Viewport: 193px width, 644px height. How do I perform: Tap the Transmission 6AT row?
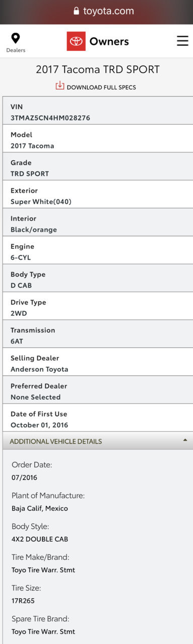pos(98,334)
